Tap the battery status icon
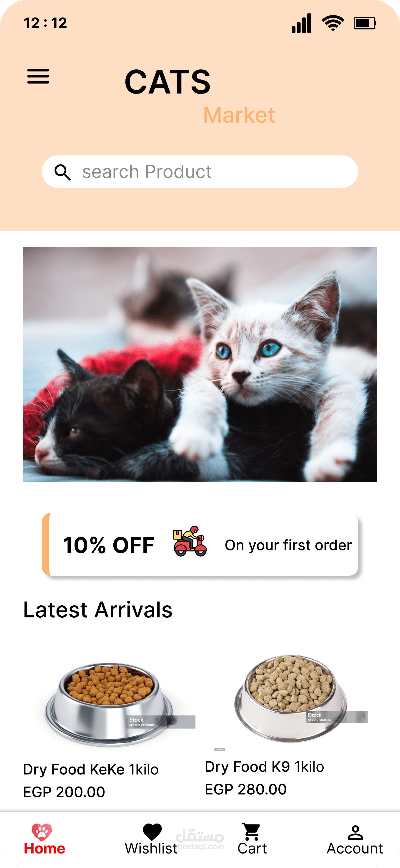The image size is (400, 868). tap(365, 23)
